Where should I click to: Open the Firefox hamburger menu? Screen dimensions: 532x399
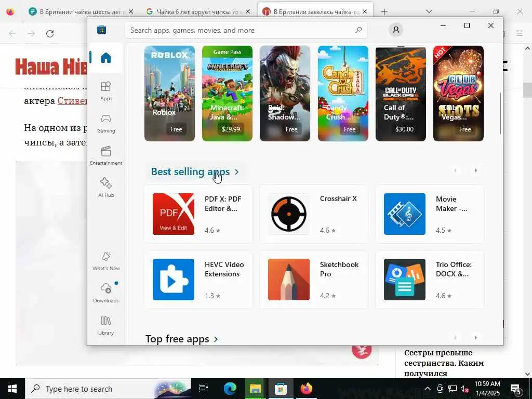[x=520, y=33]
